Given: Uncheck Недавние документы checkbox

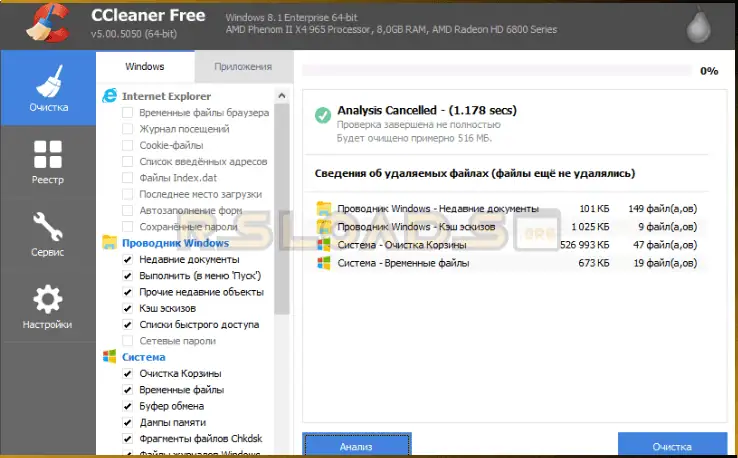Looking at the screenshot, I should tap(127, 259).
